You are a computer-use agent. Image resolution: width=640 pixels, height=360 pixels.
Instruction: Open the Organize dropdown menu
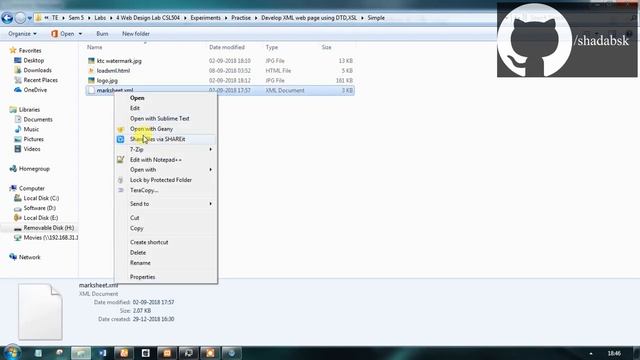(22, 34)
